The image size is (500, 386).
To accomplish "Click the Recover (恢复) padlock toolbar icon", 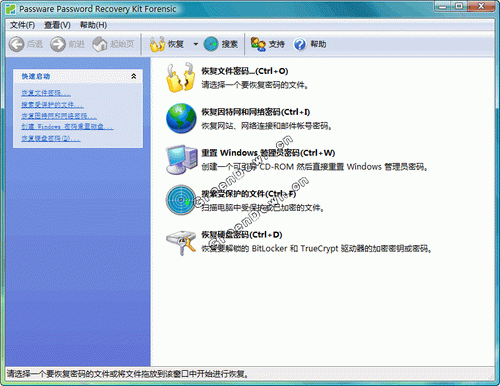I will [x=157, y=44].
